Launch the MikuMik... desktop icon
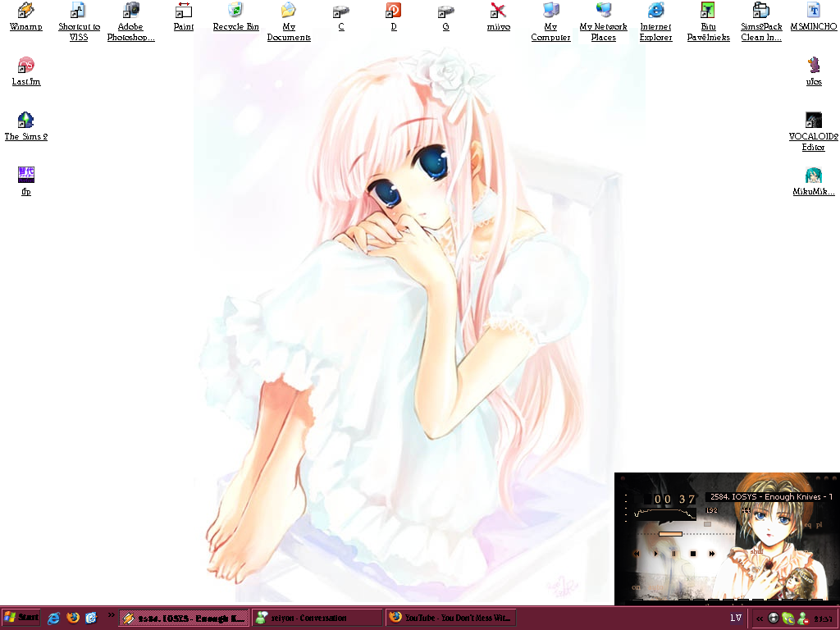 [x=813, y=180]
